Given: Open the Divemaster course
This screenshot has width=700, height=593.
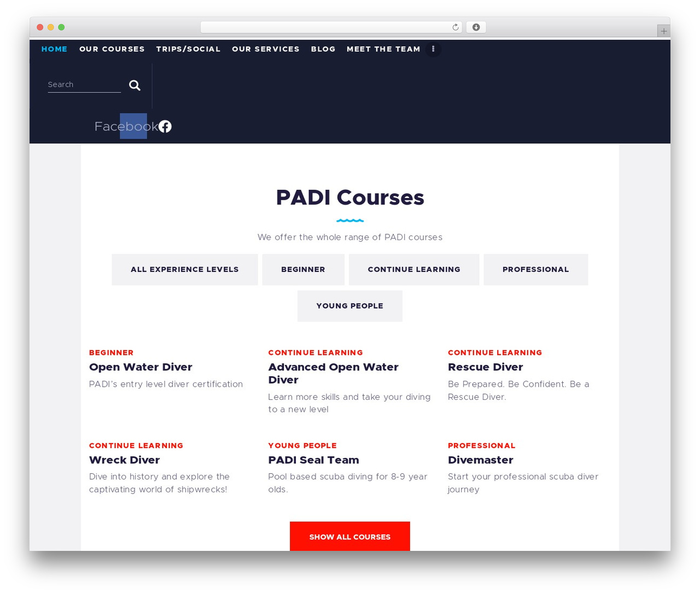Looking at the screenshot, I should pos(481,460).
